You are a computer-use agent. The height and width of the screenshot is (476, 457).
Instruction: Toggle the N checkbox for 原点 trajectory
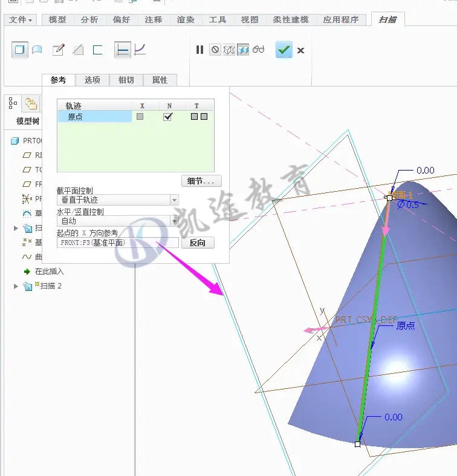pos(168,117)
